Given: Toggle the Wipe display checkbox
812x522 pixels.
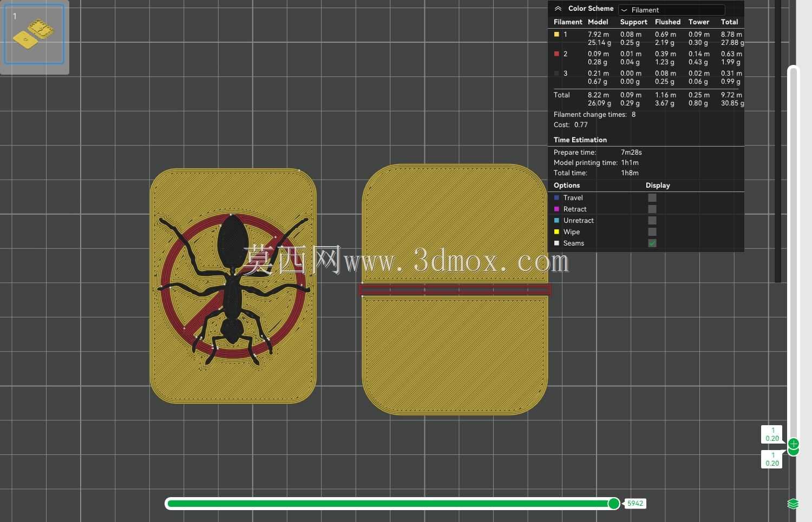Looking at the screenshot, I should pyautogui.click(x=652, y=232).
